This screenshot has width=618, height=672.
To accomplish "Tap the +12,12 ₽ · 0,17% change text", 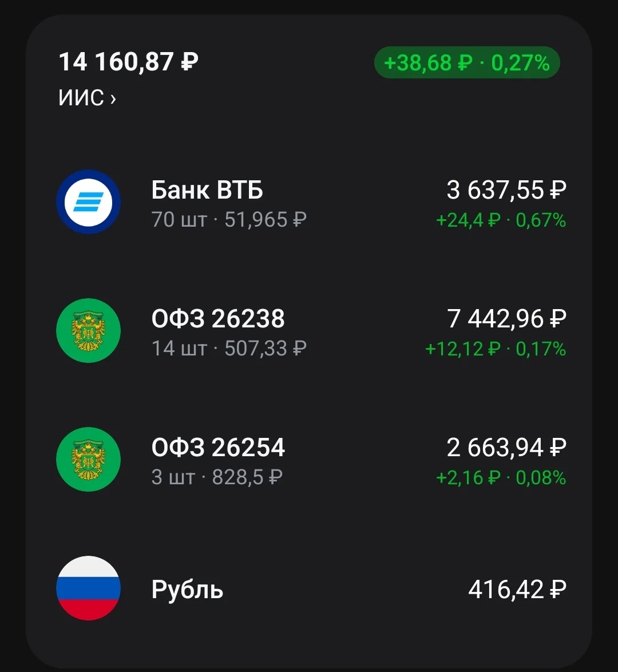I will coord(496,349).
